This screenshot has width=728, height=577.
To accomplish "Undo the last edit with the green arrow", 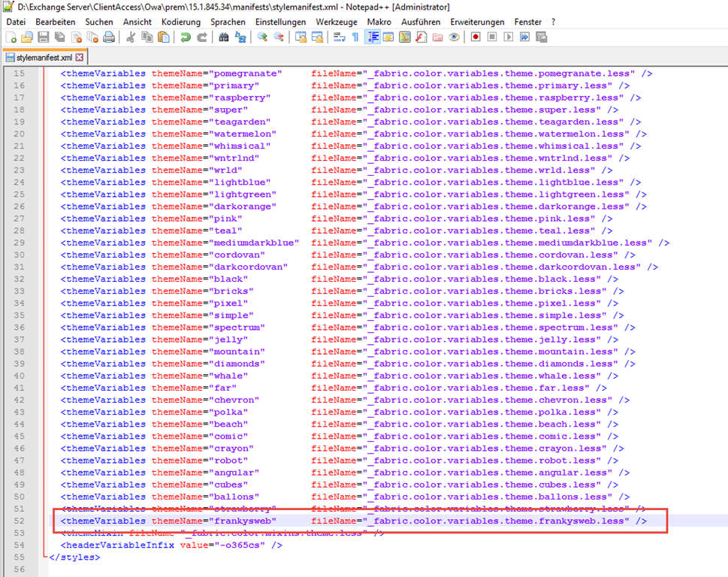I will click(186, 37).
